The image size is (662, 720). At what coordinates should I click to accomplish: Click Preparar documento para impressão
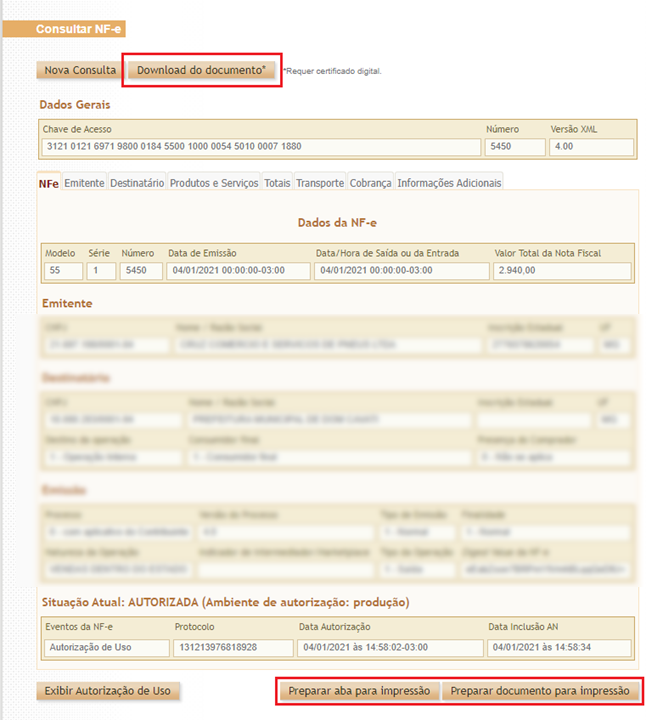click(539, 691)
